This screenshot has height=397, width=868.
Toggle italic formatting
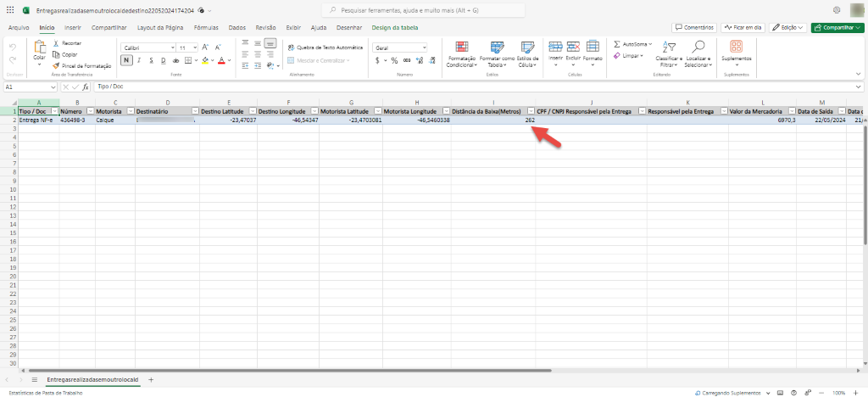[138, 60]
